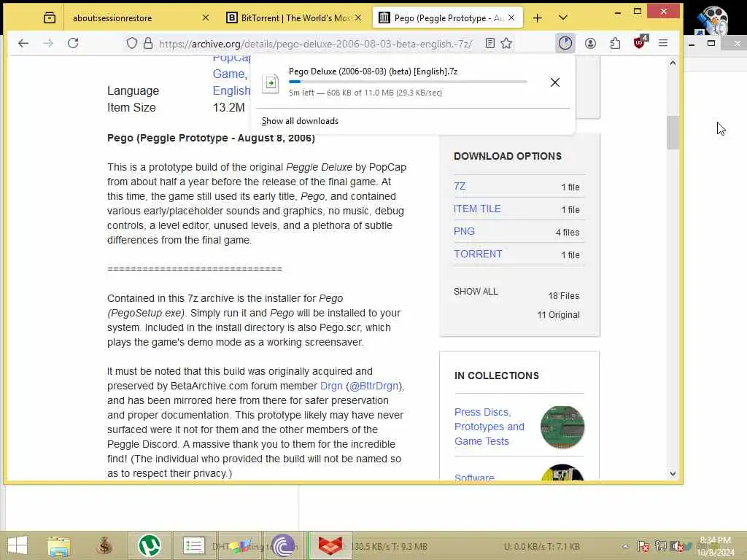Open the downloading Pego Deluxe file icon
This screenshot has height=560, width=747.
[270, 84]
